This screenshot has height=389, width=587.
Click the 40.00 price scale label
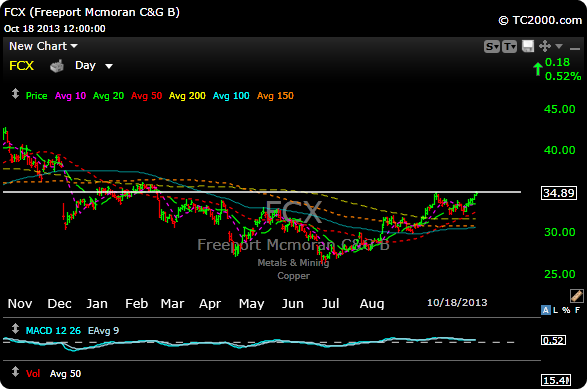click(560, 150)
